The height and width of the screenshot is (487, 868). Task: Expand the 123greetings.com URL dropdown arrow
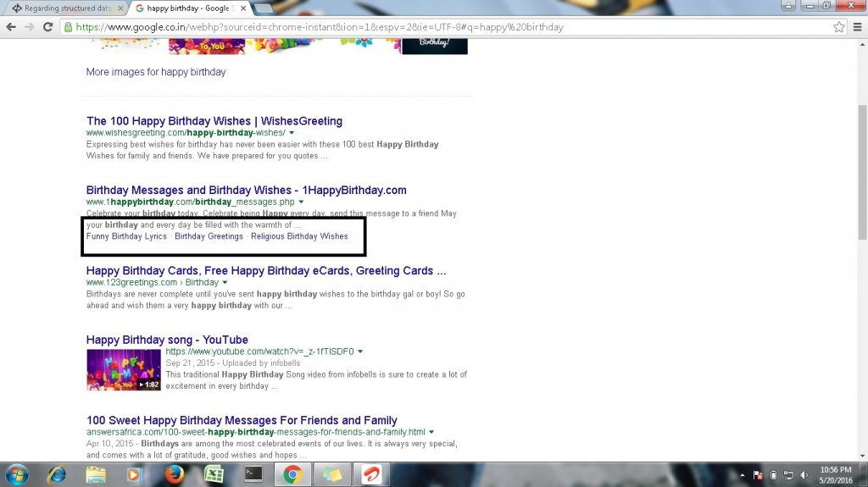click(x=225, y=282)
